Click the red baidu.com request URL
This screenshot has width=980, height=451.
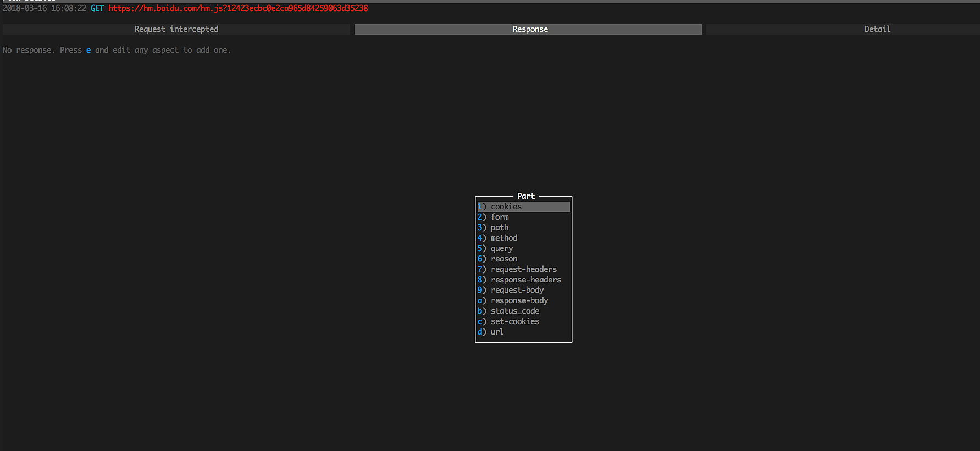(238, 8)
